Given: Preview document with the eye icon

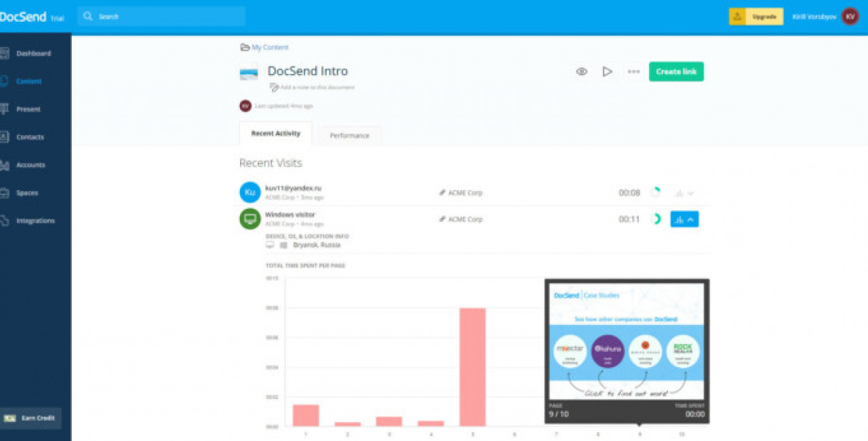Looking at the screenshot, I should (x=581, y=71).
